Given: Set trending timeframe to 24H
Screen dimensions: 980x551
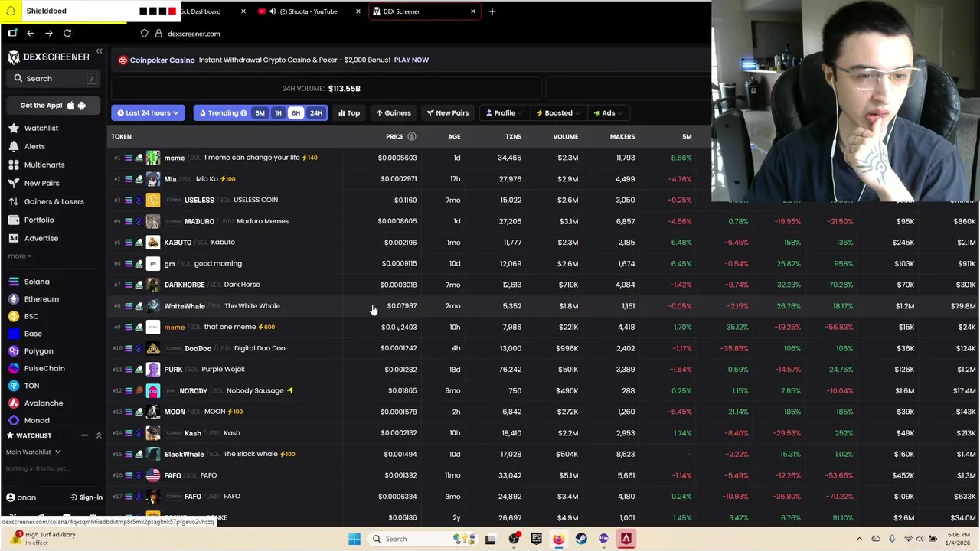Looking at the screenshot, I should 315,113.
